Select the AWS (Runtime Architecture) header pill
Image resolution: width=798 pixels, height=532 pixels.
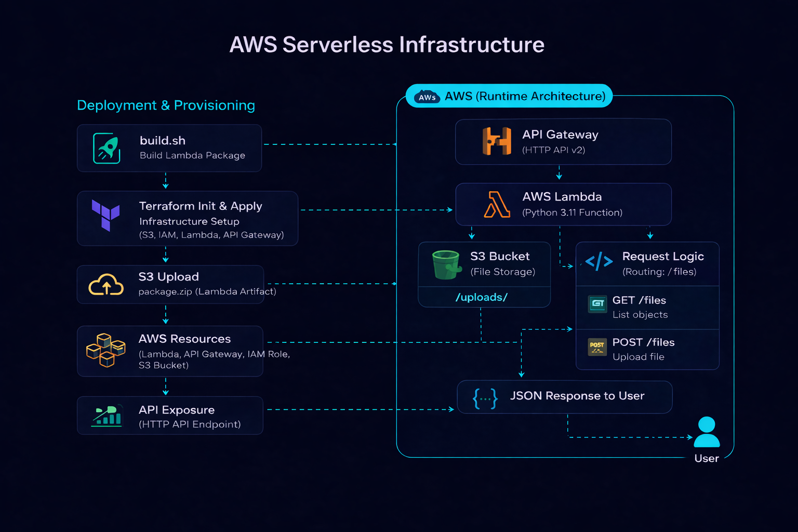(509, 96)
